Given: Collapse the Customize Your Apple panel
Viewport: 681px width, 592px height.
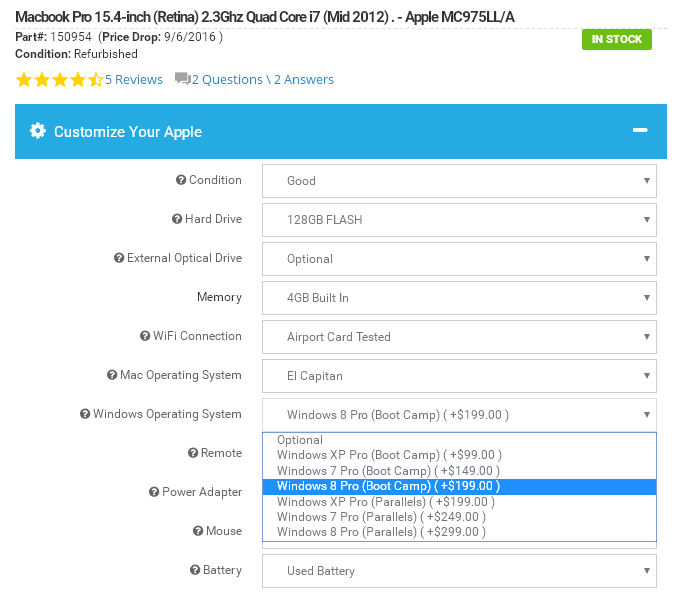Looking at the screenshot, I should [x=640, y=130].
